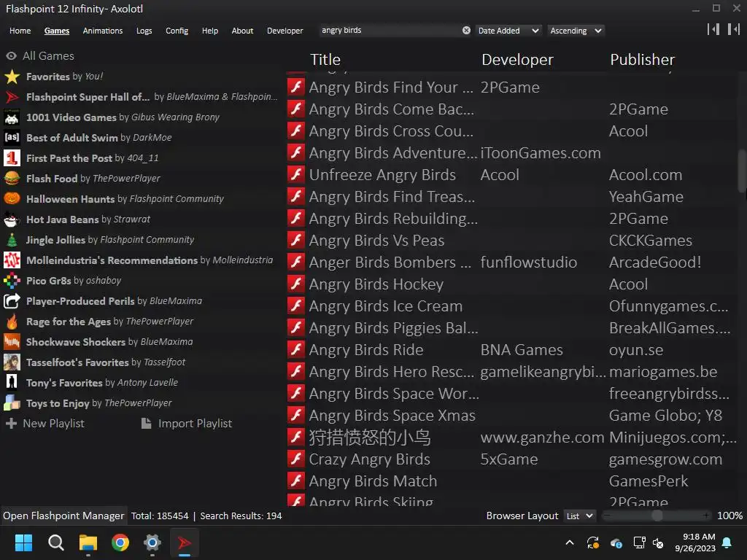Click the Rage for the Ages flame icon
Image resolution: width=747 pixels, height=560 pixels.
pyautogui.click(x=12, y=322)
